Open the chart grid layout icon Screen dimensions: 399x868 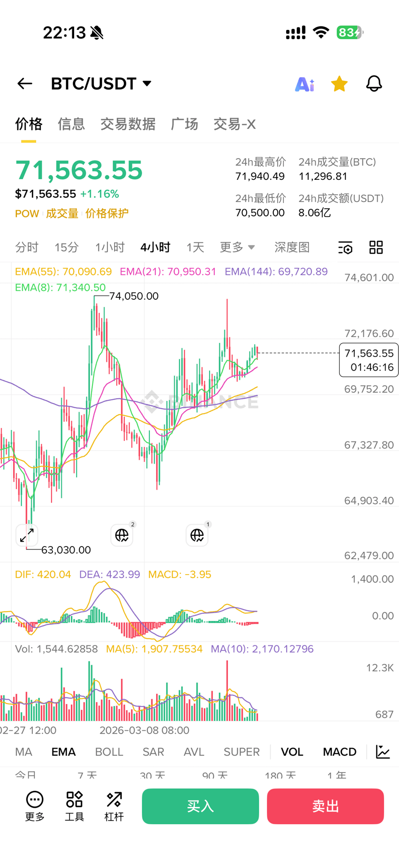[x=376, y=247]
